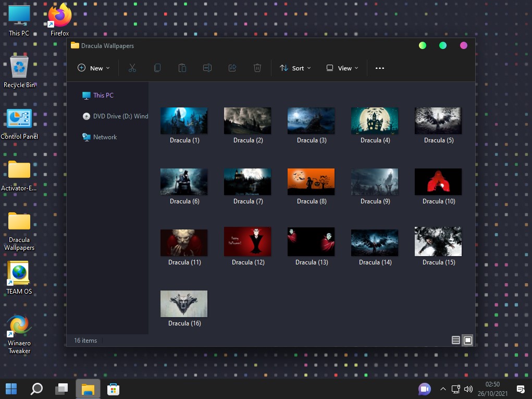Screen dimensions: 532x399
Task: Click Recycle Bin desktop icon
Action: pyautogui.click(x=19, y=71)
